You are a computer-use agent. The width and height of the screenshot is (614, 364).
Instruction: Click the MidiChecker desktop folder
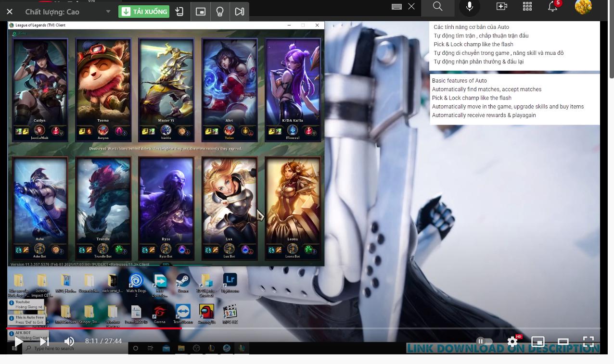(x=65, y=314)
